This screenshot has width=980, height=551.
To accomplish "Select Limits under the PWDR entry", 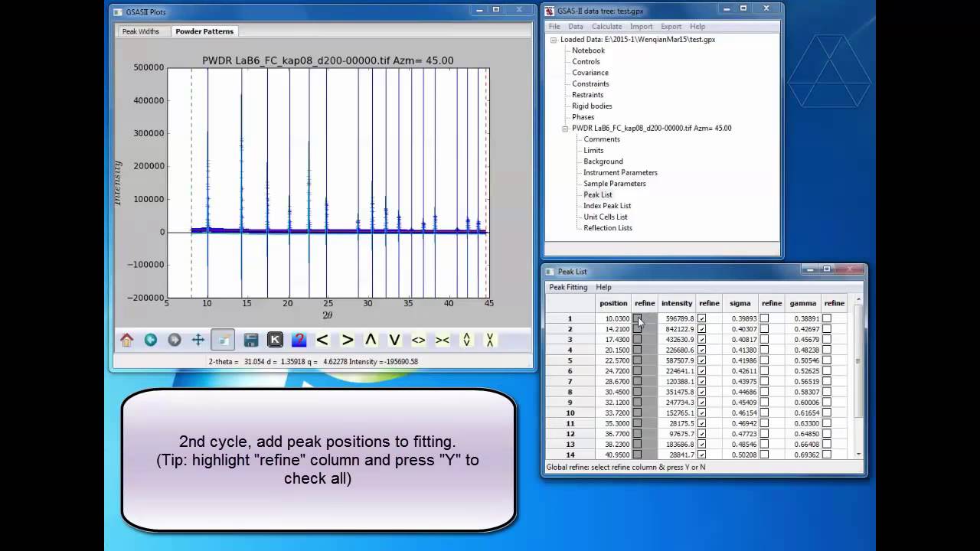I will (x=593, y=151).
